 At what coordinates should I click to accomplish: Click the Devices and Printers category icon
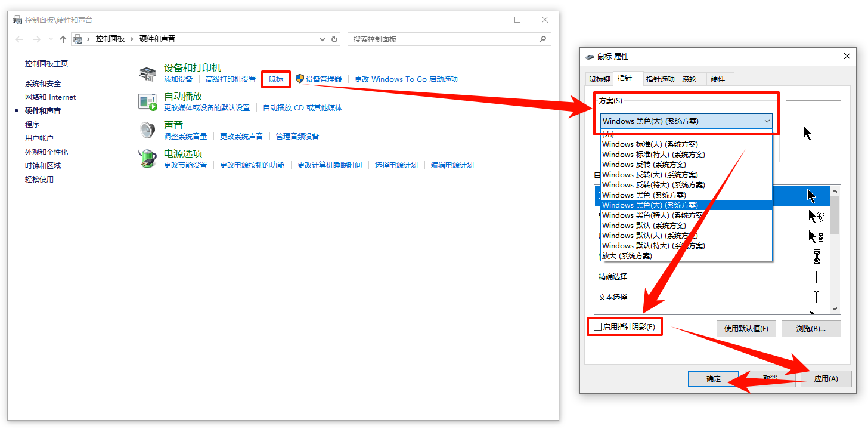click(x=147, y=74)
